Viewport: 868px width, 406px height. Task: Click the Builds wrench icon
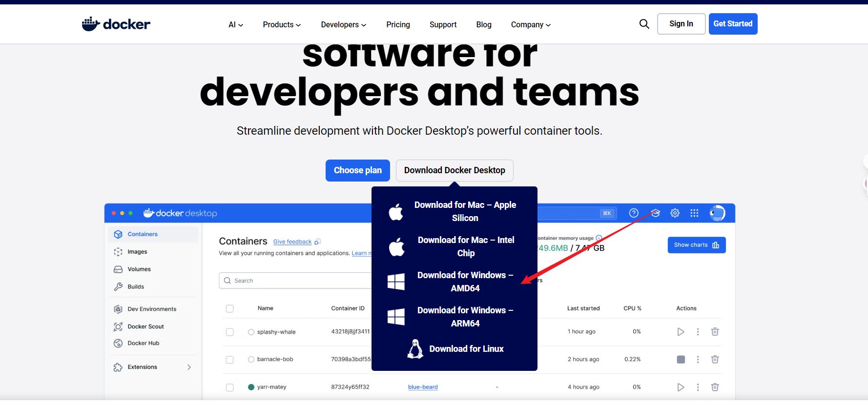coord(118,287)
